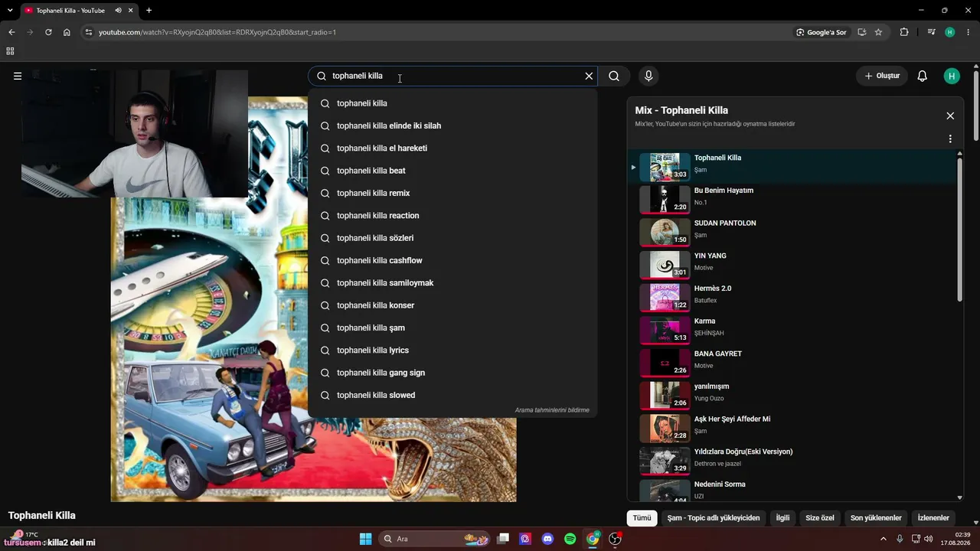This screenshot has width=980, height=551.
Task: Select 'Şam - Topic adlı yükleyiciden' chip
Action: pos(714,518)
